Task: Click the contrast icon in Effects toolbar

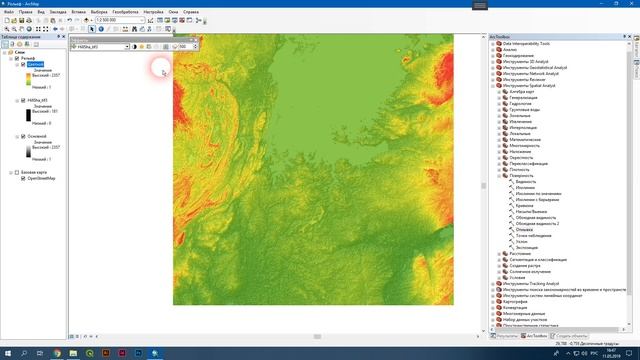Action: (134, 47)
